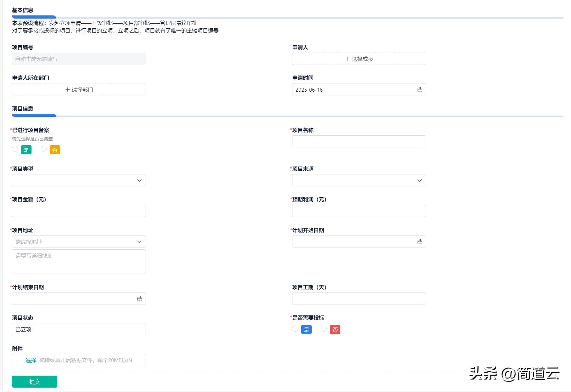
Task: Click the 项目名称 input field
Action: pos(359,141)
